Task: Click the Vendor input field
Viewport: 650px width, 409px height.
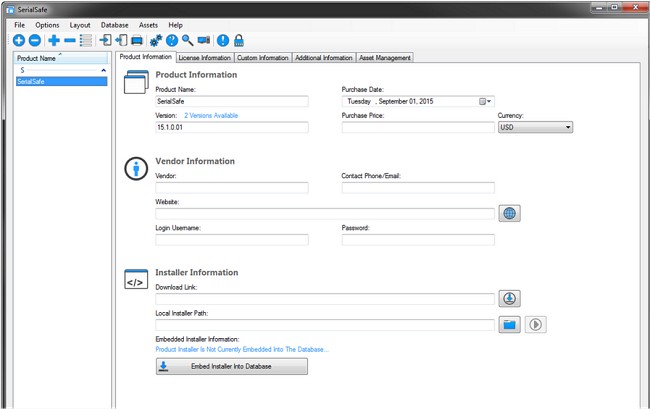Action: click(232, 188)
